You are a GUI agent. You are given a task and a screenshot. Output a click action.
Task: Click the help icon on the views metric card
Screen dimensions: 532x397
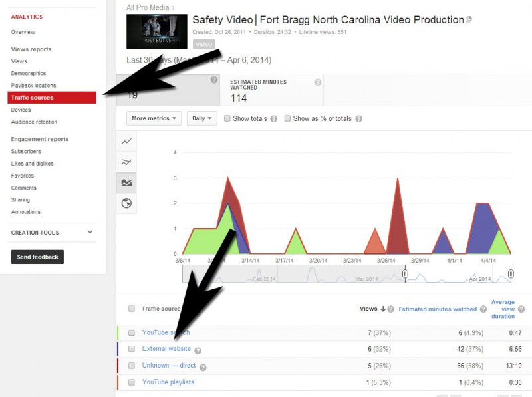click(x=213, y=80)
